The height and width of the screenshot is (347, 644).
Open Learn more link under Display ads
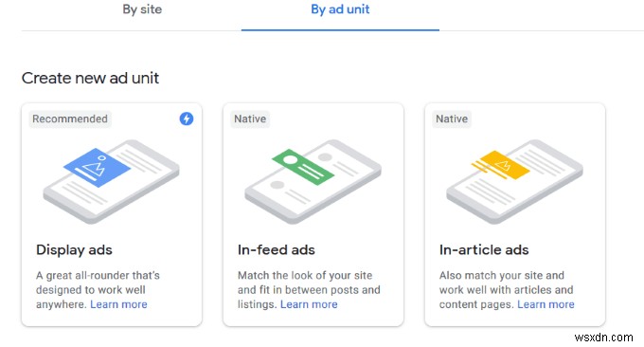pos(118,304)
